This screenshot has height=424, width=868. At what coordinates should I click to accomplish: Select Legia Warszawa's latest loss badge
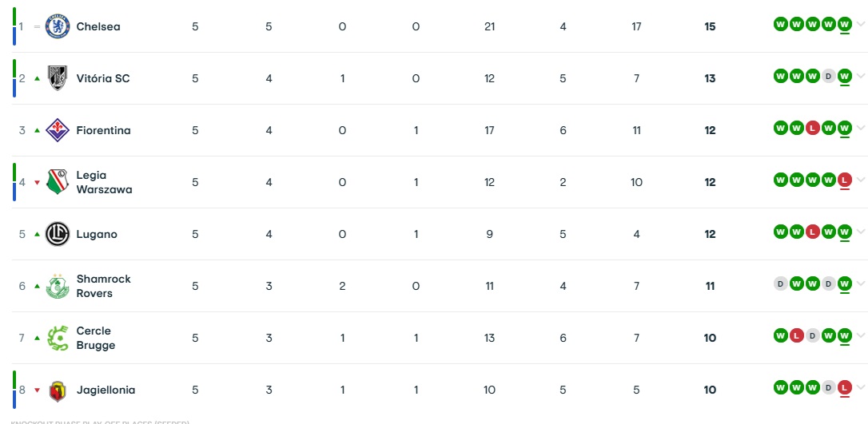[844, 180]
